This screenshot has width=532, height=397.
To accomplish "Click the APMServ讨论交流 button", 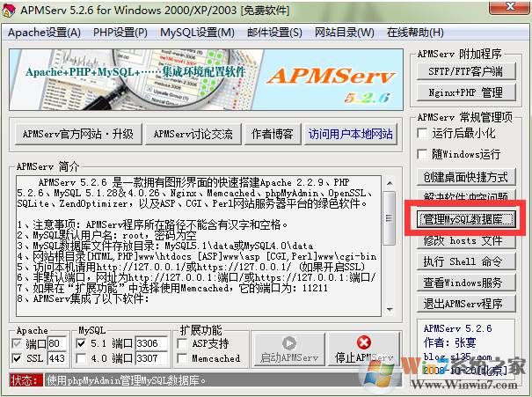I will (193, 134).
